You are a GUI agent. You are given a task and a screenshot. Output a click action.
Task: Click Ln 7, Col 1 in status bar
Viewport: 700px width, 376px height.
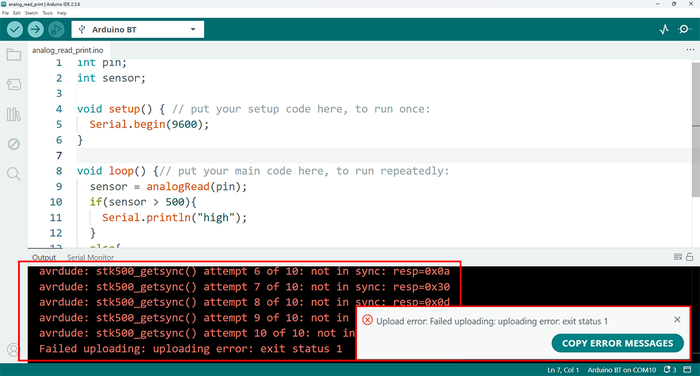pyautogui.click(x=563, y=370)
